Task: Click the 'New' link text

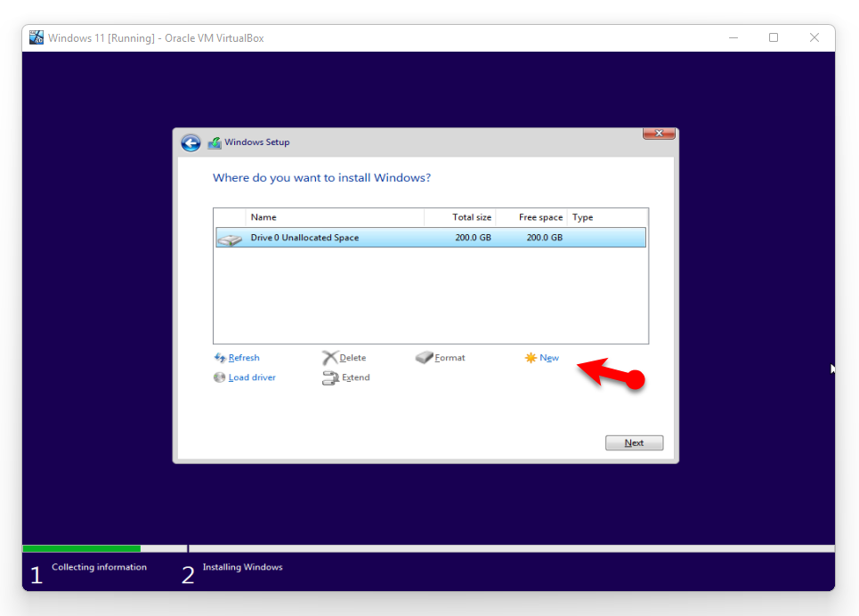Action: coord(549,358)
